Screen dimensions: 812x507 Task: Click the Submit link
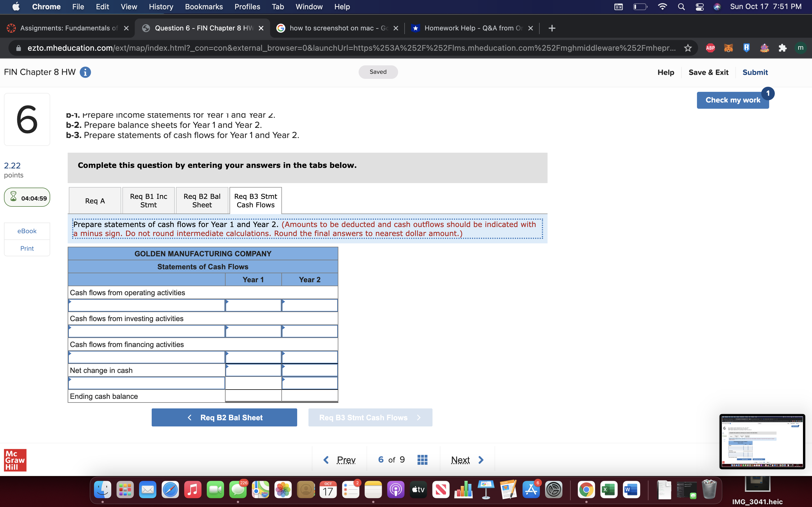(755, 72)
